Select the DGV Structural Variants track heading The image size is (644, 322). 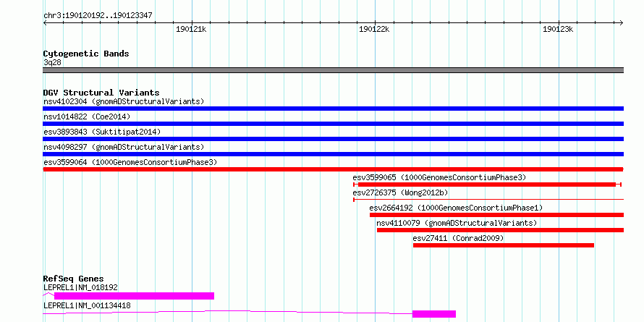tap(101, 93)
